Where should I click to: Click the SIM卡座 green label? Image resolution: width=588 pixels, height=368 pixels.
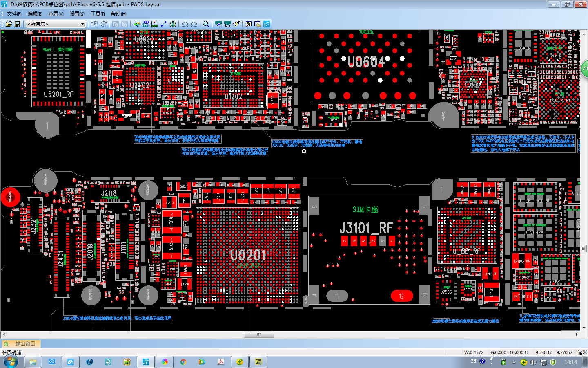coord(365,210)
